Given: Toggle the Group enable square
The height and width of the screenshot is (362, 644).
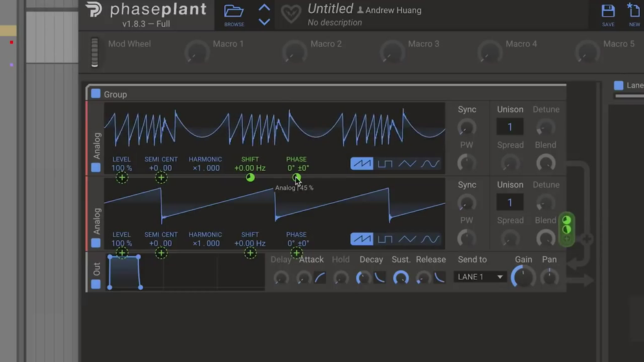Looking at the screenshot, I should [x=95, y=94].
